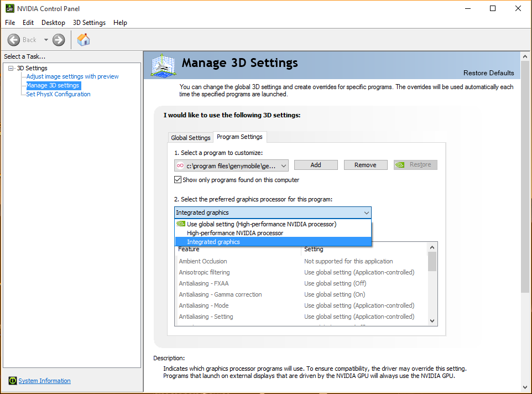Open the program selection dropdown

tap(231, 165)
